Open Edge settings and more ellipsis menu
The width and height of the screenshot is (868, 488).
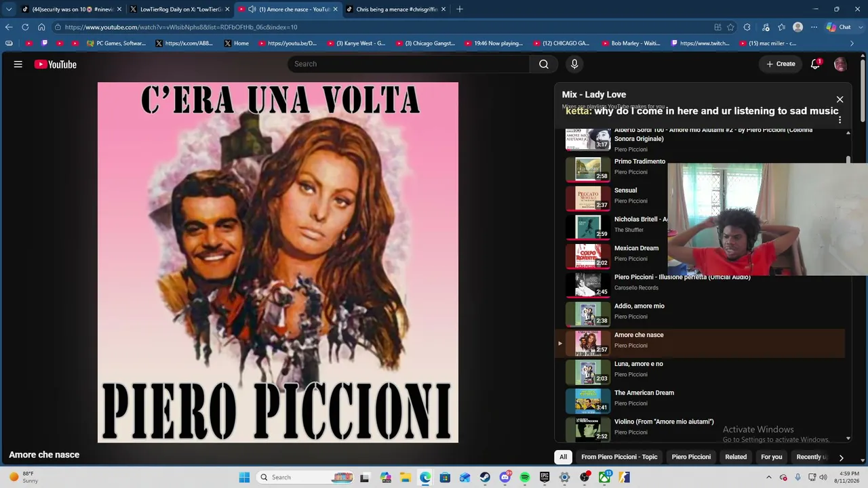pos(814,27)
